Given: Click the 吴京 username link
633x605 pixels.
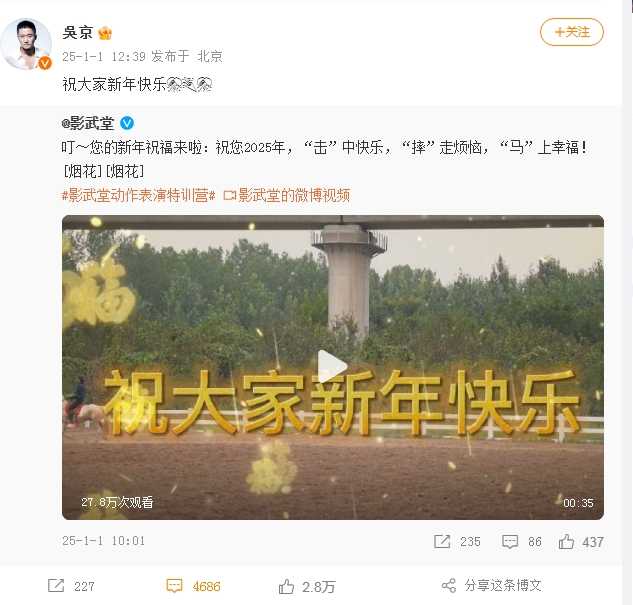Looking at the screenshot, I should pos(78,32).
